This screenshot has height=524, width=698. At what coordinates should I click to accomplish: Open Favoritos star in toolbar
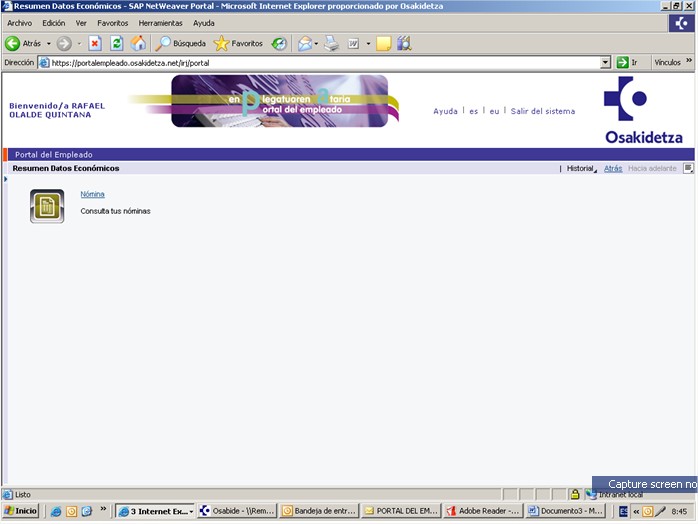click(239, 43)
